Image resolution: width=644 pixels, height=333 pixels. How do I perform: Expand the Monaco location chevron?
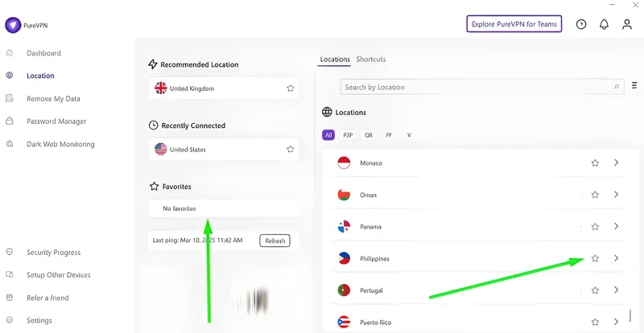(616, 162)
